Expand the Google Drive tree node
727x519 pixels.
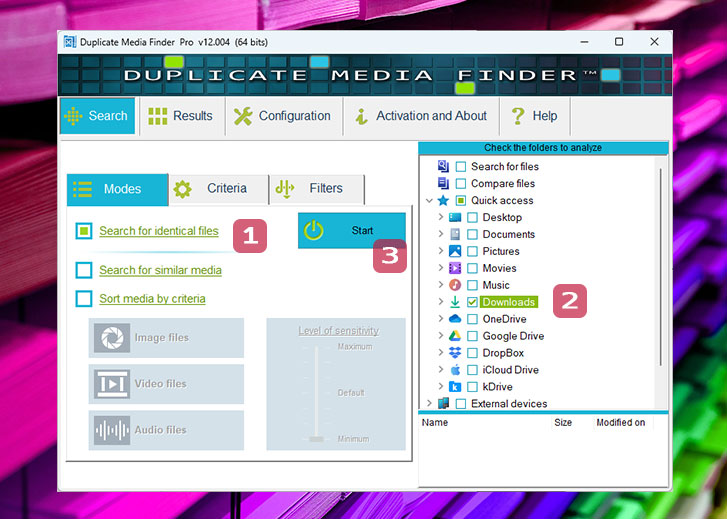click(440, 335)
